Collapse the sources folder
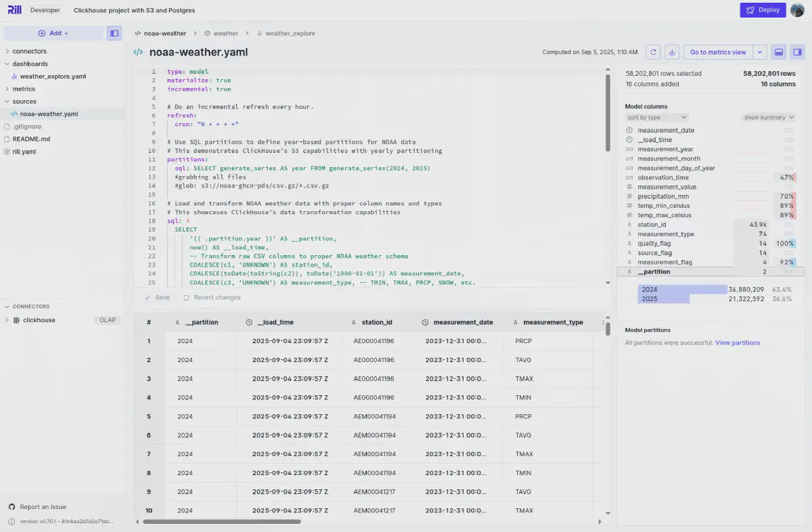Screen dimensions: 812x532 point(7,102)
